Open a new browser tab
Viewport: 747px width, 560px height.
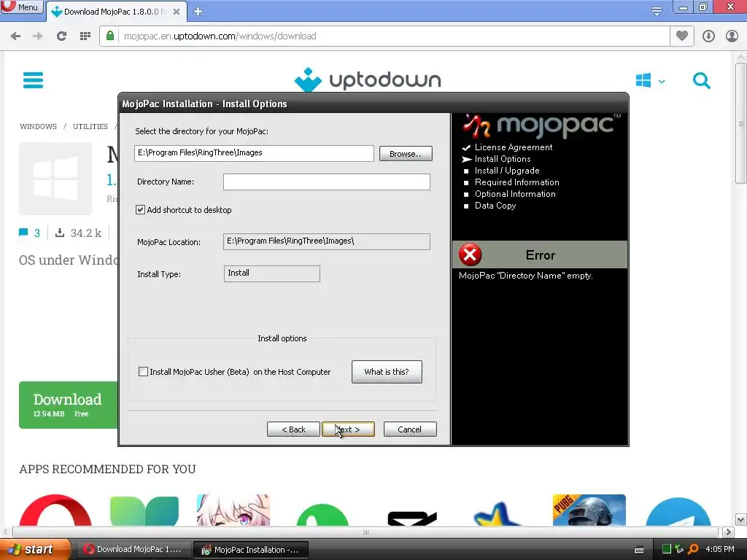[x=198, y=12]
